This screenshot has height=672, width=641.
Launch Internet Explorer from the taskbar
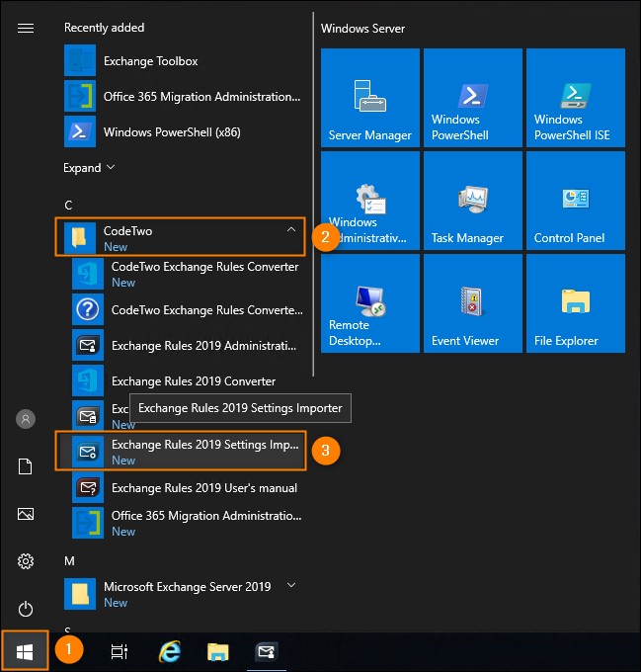(170, 652)
